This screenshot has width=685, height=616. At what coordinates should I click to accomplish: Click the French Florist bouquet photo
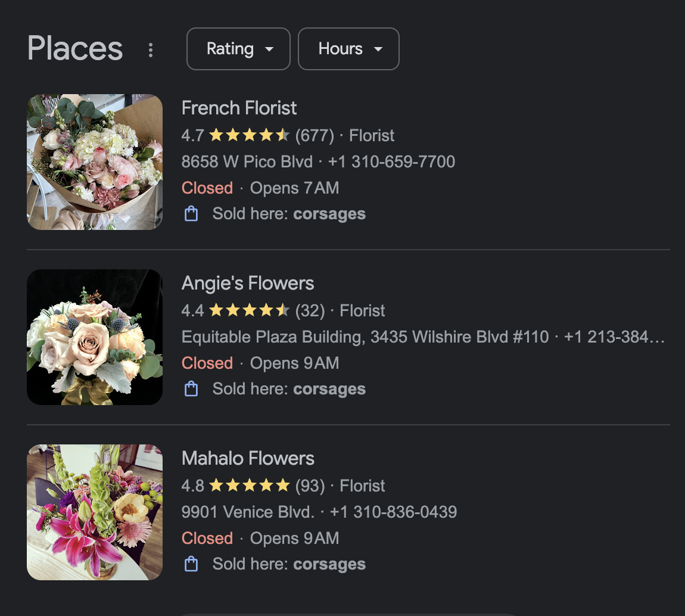point(94,161)
